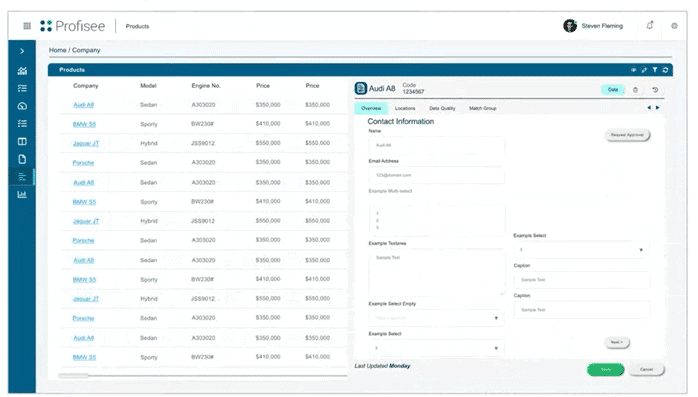Click the Model column header
This screenshot has height=397, width=698.
(148, 85)
